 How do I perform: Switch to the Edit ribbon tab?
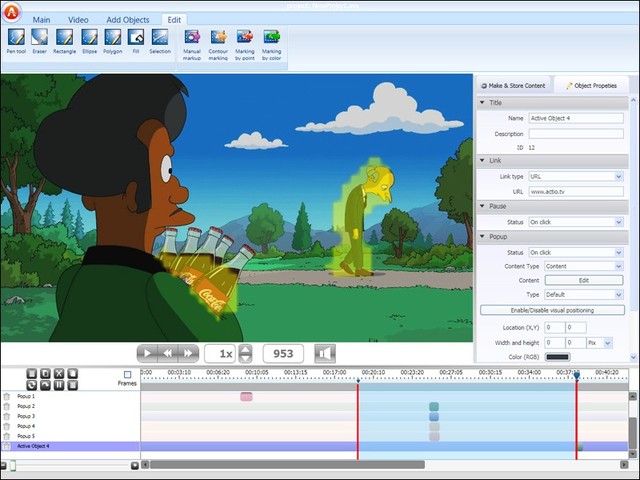(174, 20)
